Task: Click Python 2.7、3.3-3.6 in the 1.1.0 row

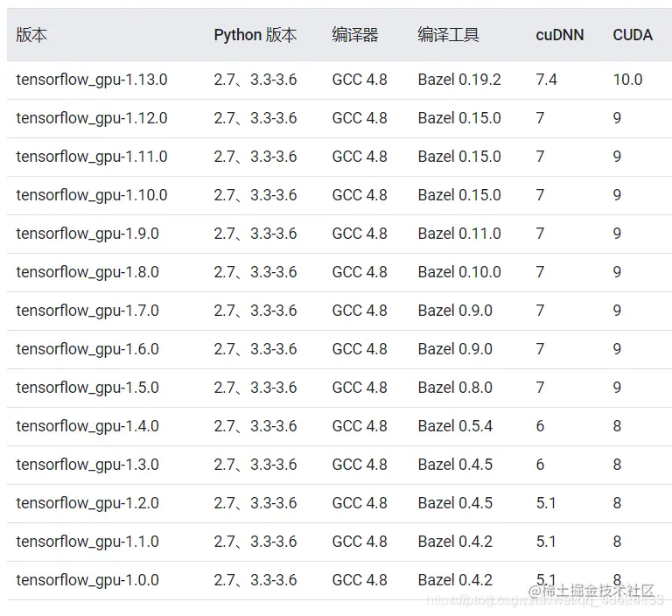Action: tap(255, 542)
